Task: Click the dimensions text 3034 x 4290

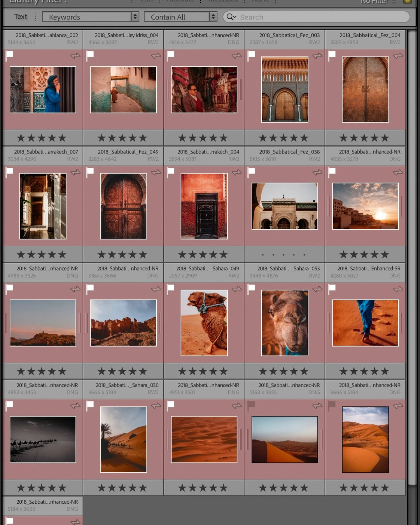Action: tap(22, 159)
